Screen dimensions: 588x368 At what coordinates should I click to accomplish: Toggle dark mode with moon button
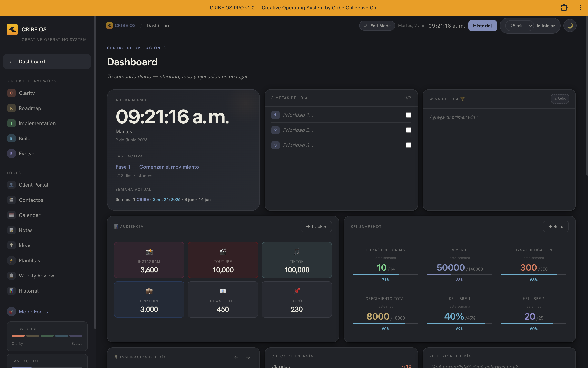click(570, 26)
